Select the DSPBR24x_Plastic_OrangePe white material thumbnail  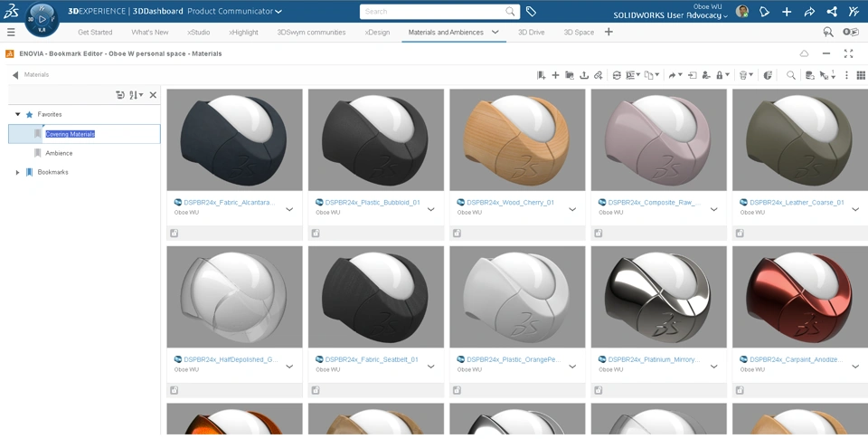(x=517, y=297)
